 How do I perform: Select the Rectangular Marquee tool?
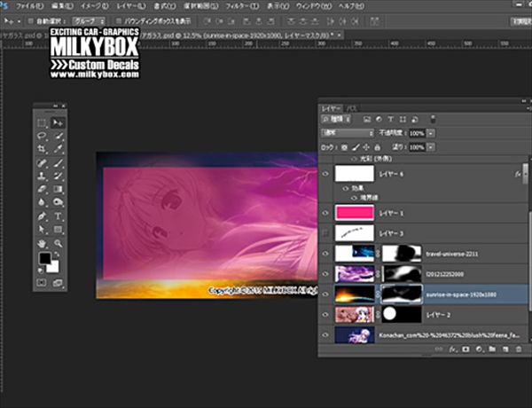coord(42,122)
